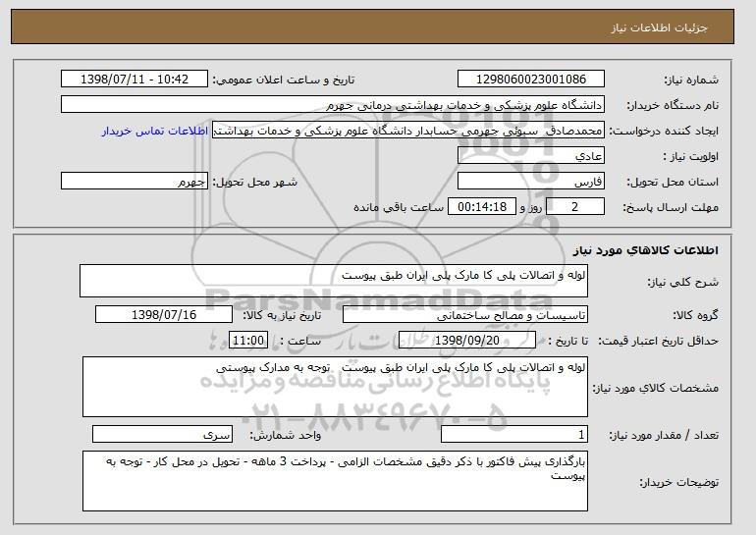The height and width of the screenshot is (535, 756).
Task: Click the goods group field تاسیسات و مصالح ساختمانی
Action: point(465,315)
